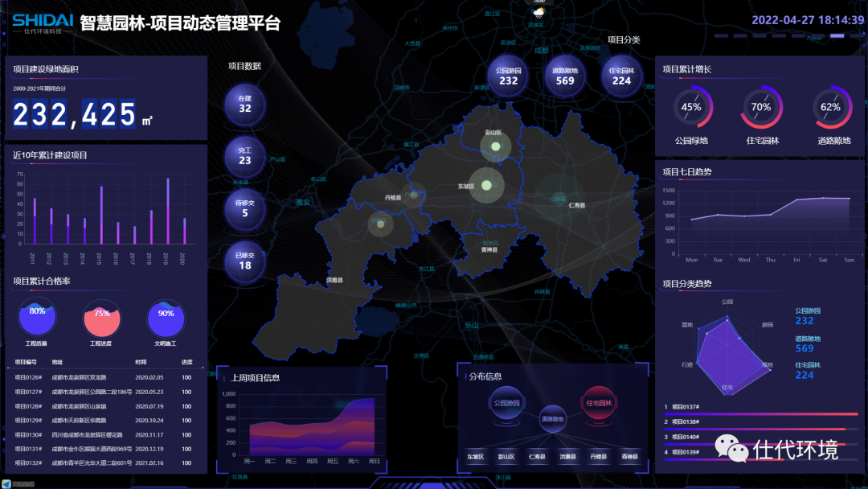The image size is (868, 489).
Task: Click the 彭山区 map marker dot
Action: [x=495, y=146]
